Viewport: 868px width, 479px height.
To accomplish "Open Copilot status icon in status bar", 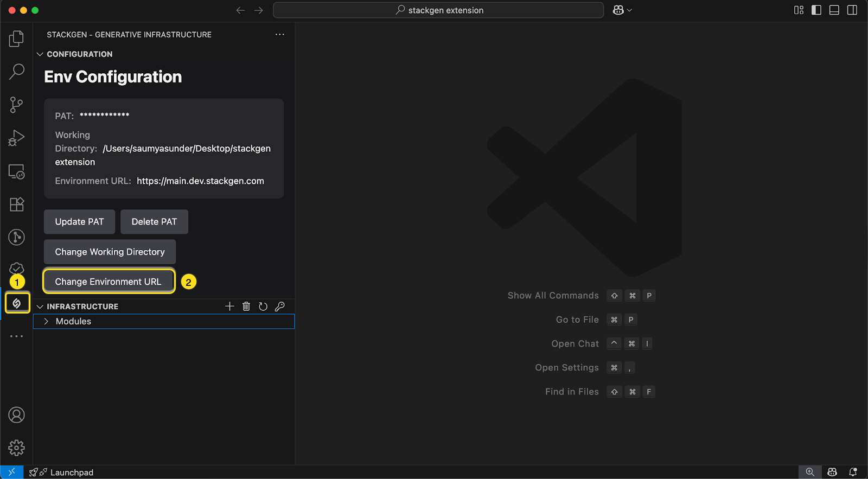I will [x=832, y=472].
